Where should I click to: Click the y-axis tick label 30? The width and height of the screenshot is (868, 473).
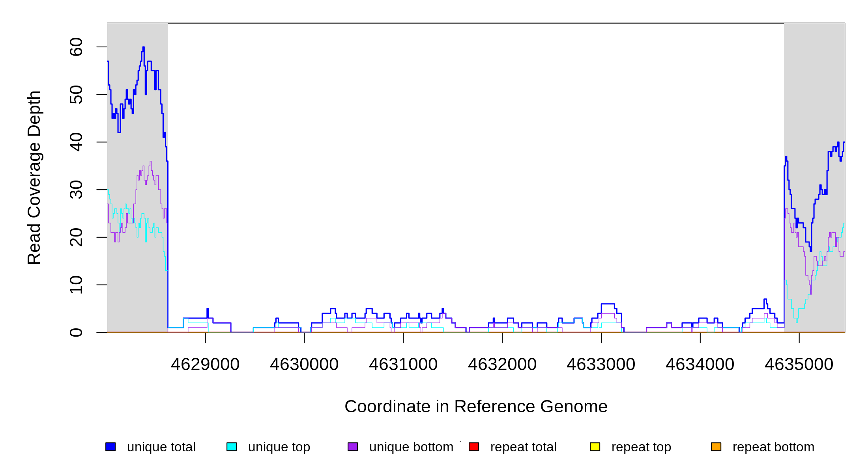[x=76, y=190]
